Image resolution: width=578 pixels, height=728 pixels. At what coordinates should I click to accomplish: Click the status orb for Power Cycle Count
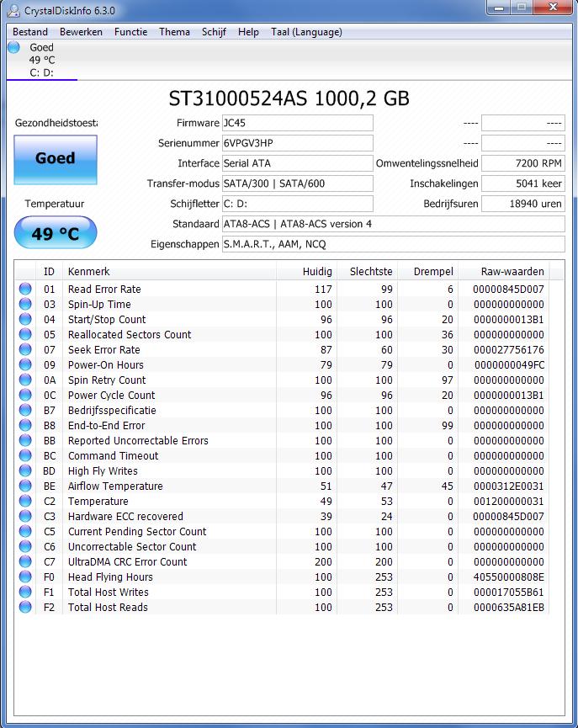click(x=25, y=395)
